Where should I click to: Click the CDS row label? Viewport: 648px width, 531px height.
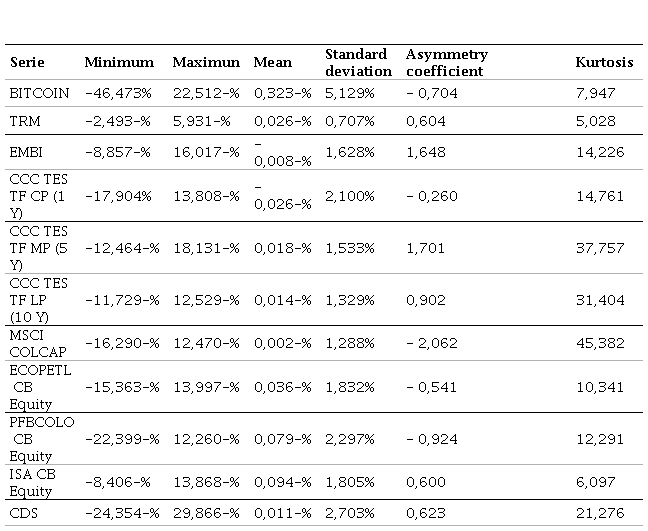[x=24, y=513]
